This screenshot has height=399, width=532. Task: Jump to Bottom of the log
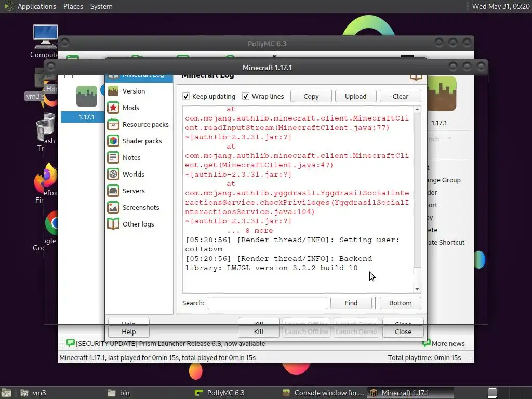[401, 303]
